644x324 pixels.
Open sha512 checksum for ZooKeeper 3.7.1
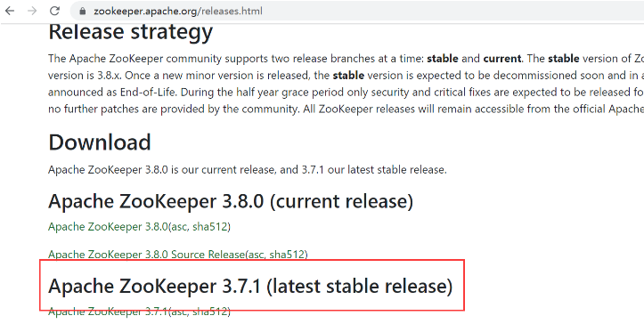pos(210,312)
